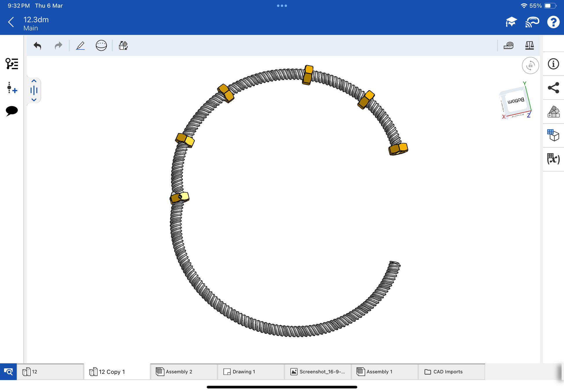Open the tab search manager icon
Viewport: 564px width, 392px height.
pos(8,372)
